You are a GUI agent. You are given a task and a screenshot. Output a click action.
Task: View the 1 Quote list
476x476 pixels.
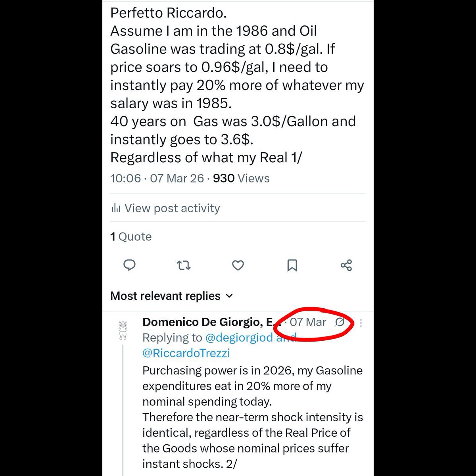point(131,236)
